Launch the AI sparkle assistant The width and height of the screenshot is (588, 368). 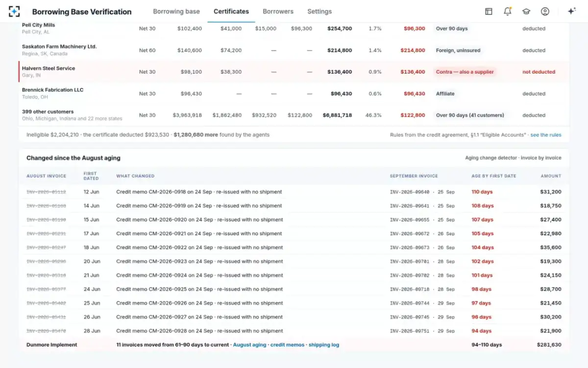tap(571, 11)
